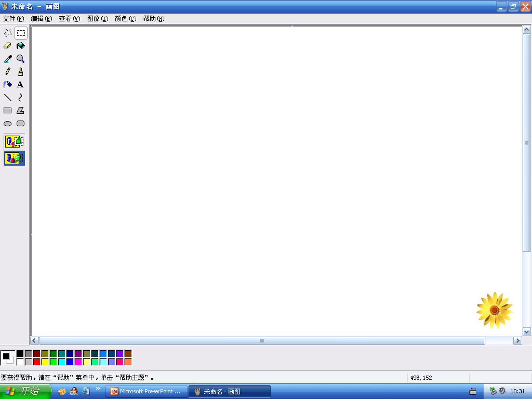Select the Text tool
532x399 pixels.
coord(21,85)
